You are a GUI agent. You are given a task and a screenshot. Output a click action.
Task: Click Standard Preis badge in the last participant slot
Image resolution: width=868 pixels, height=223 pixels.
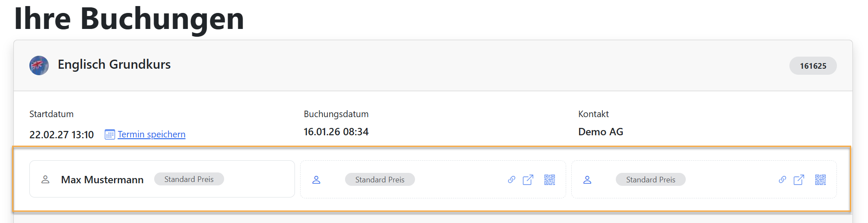coord(650,180)
